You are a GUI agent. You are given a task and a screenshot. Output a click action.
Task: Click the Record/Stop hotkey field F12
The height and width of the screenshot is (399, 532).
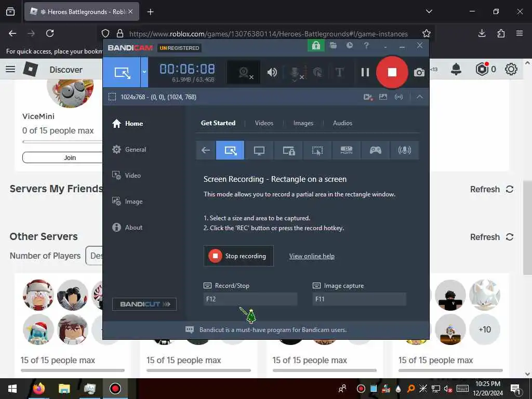point(250,299)
